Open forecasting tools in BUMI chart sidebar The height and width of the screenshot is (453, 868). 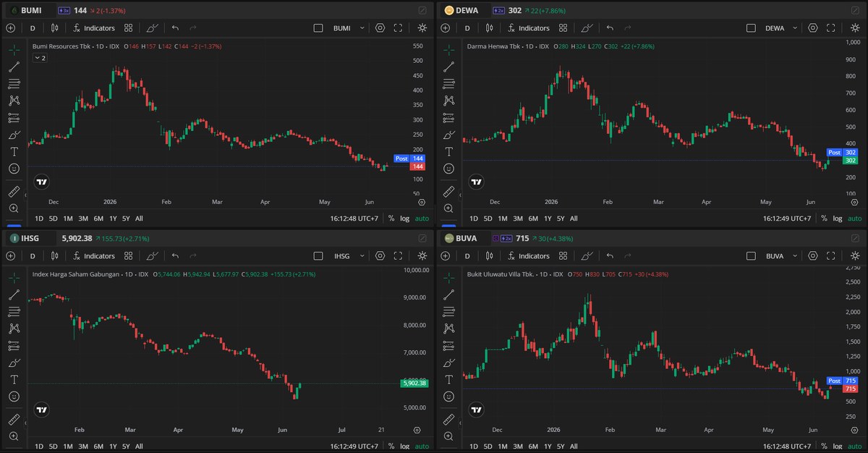coord(14,118)
